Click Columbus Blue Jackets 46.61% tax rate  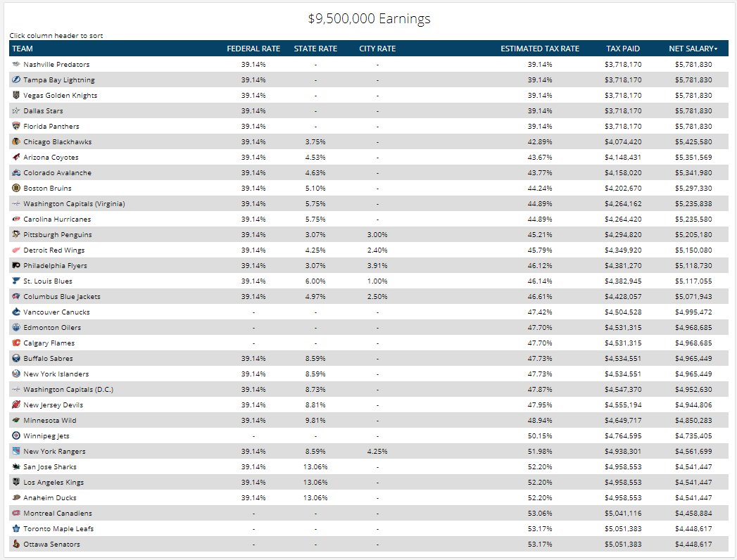tap(540, 296)
